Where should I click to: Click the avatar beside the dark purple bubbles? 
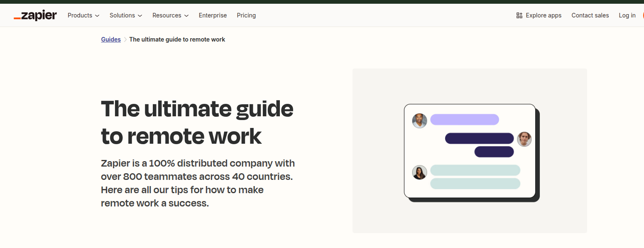pos(524,139)
